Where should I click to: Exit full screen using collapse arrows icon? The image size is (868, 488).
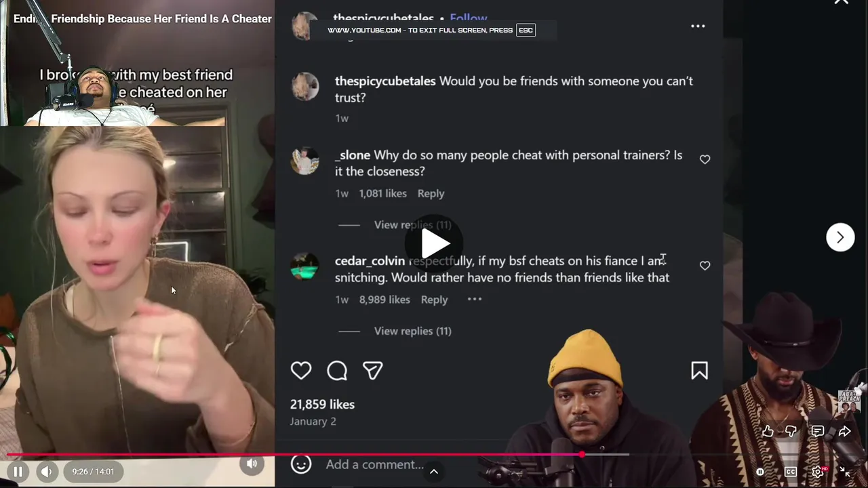click(x=845, y=472)
